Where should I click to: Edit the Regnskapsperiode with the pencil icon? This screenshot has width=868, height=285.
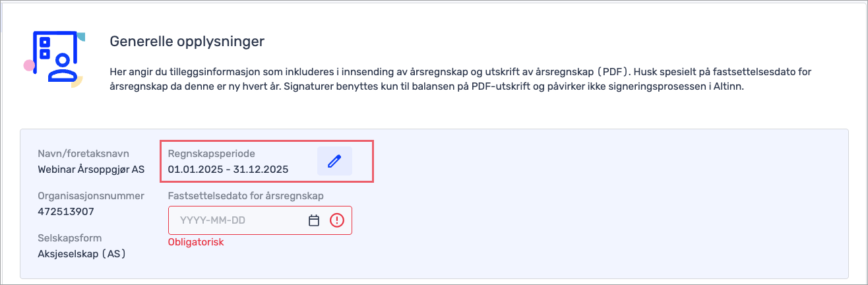(x=334, y=161)
